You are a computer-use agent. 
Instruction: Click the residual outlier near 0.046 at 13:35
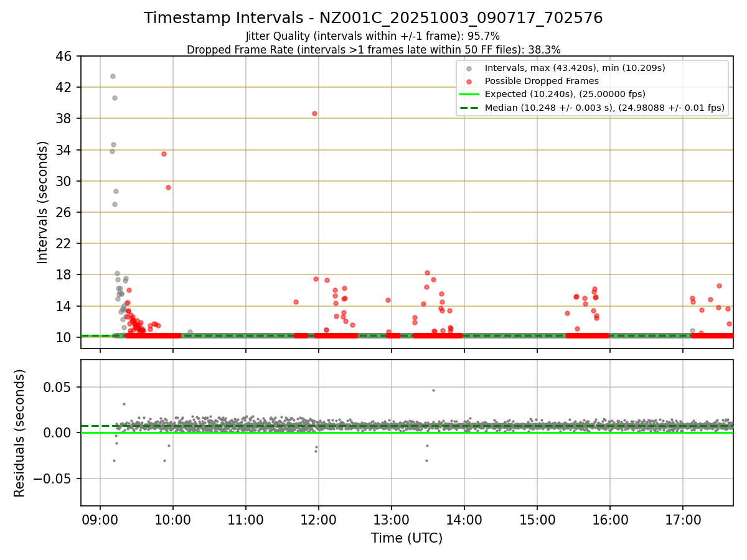[433, 390]
